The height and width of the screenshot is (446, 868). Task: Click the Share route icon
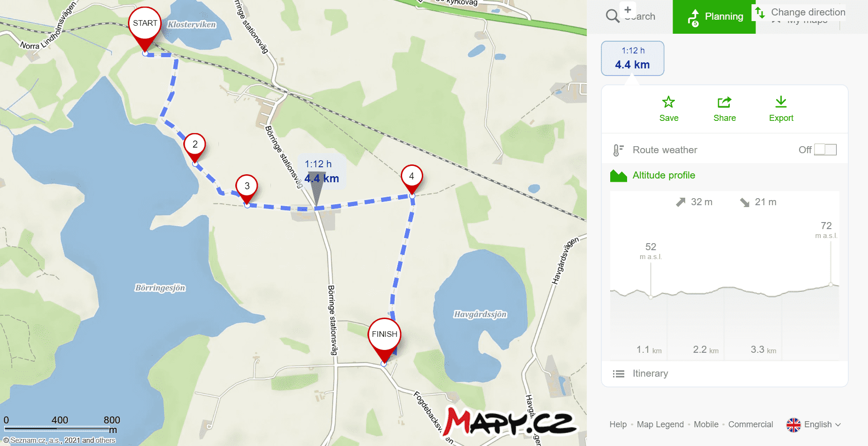pos(725,102)
